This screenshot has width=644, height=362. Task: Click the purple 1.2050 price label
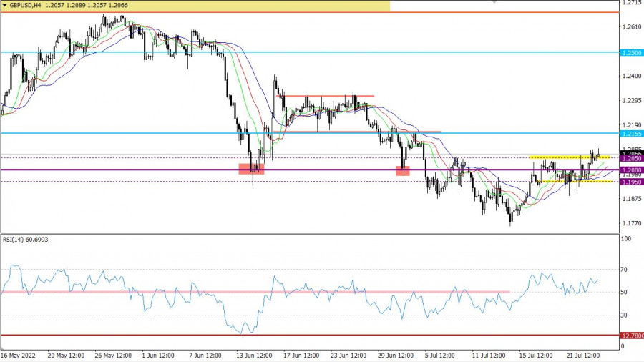pos(631,158)
